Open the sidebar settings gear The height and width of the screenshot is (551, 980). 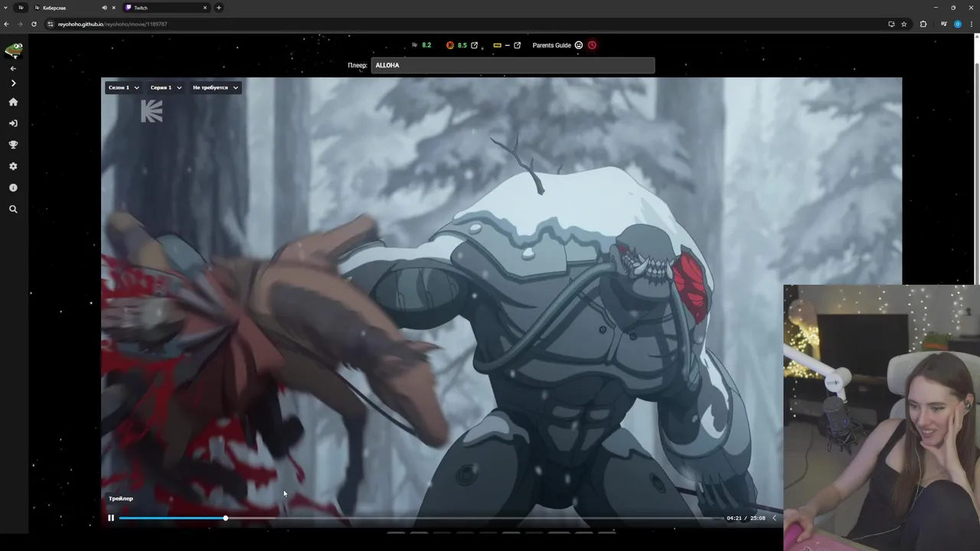[x=13, y=166]
